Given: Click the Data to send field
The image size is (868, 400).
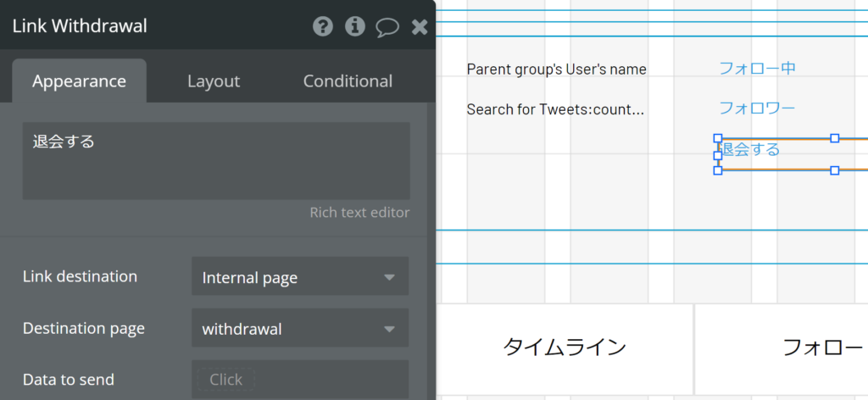Looking at the screenshot, I should 300,380.
